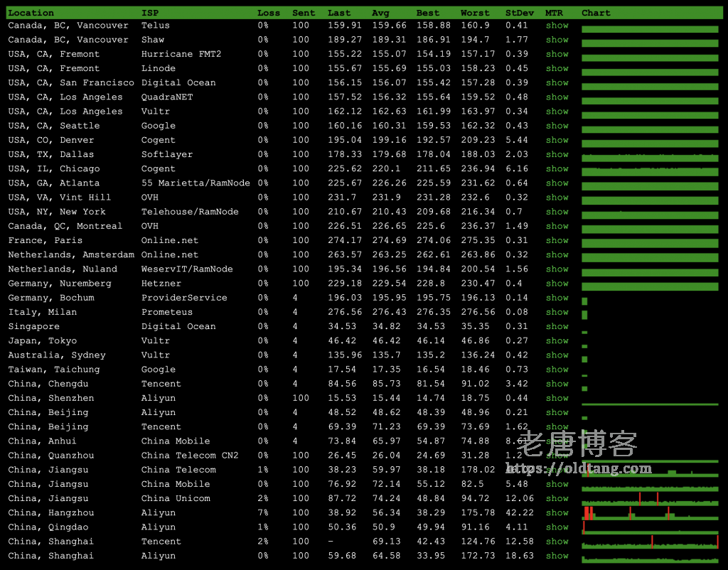Click latency chart for Shenzhen Aliyun row

pos(650,403)
